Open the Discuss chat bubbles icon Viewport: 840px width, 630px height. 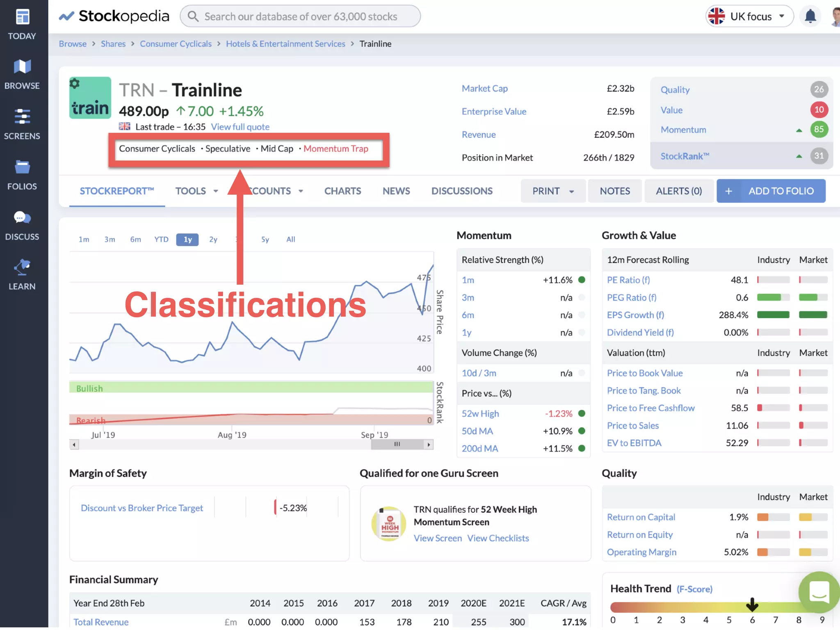point(22,218)
